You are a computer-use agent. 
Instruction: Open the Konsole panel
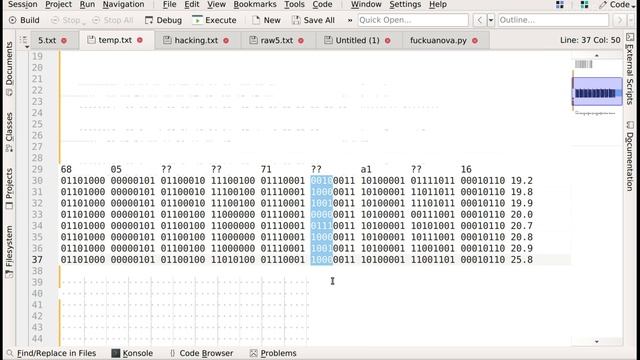point(132,353)
